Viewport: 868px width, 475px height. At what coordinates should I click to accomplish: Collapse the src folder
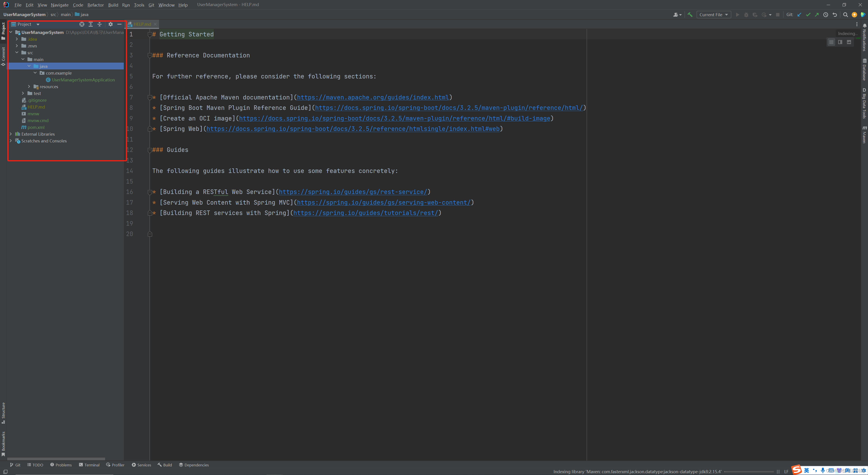point(17,52)
